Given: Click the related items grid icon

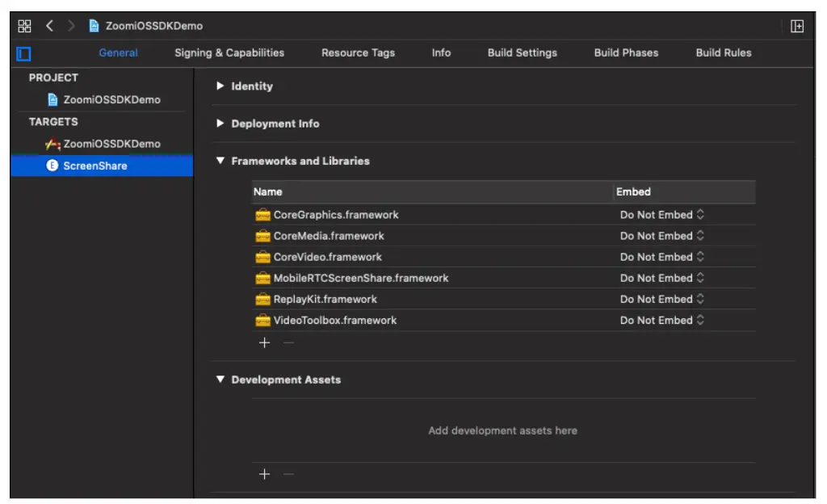Looking at the screenshot, I should click(24, 26).
